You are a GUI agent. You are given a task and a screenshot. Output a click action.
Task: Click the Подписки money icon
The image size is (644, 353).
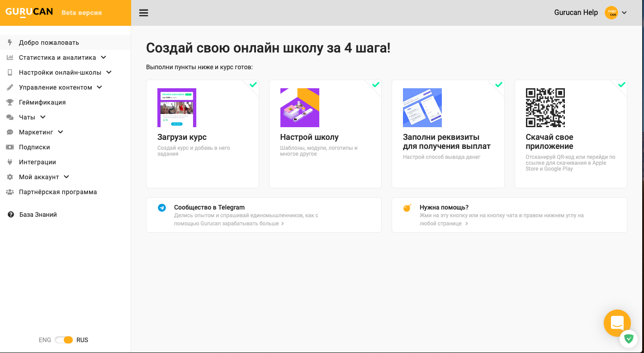click(x=10, y=147)
